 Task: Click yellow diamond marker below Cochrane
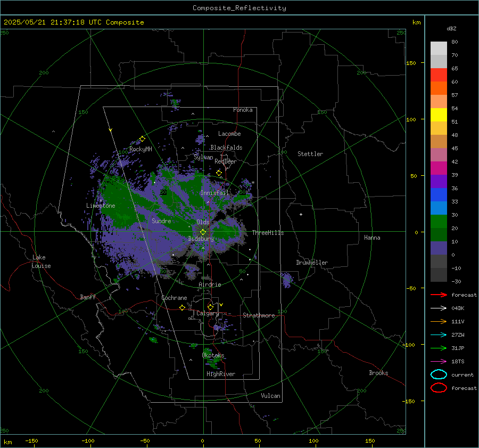[x=182, y=307]
